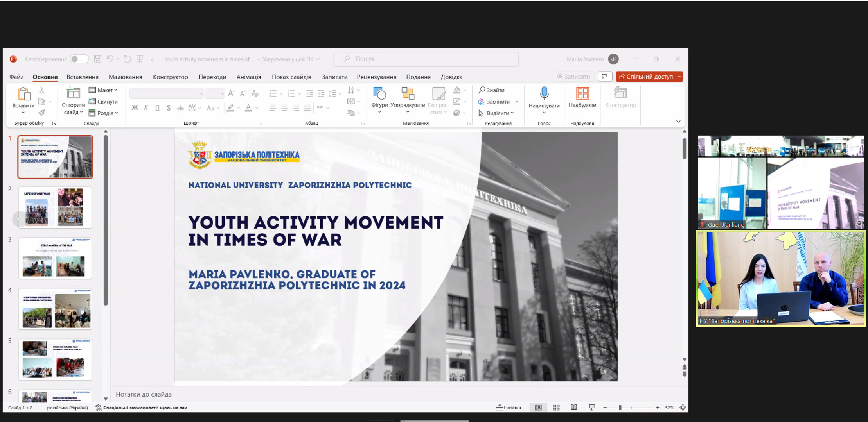The image size is (868, 422).
Task: Click the Share (Спільний доступ) button
Action: [645, 77]
